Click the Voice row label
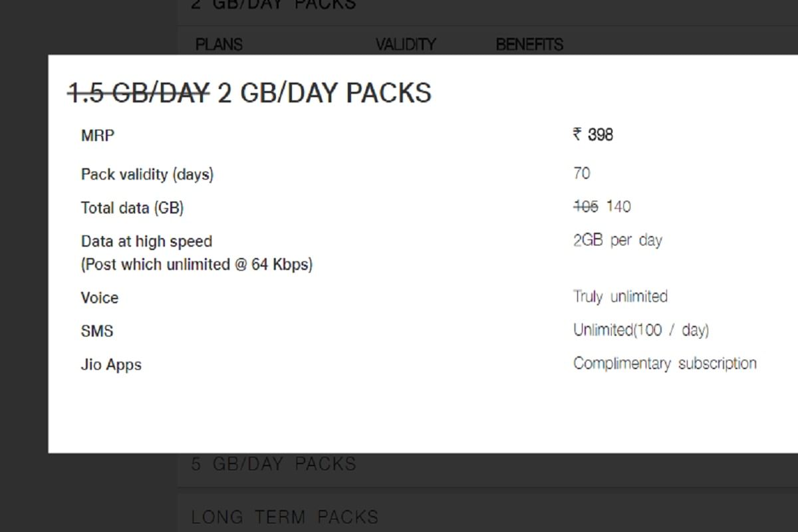The image size is (798, 532). (99, 298)
